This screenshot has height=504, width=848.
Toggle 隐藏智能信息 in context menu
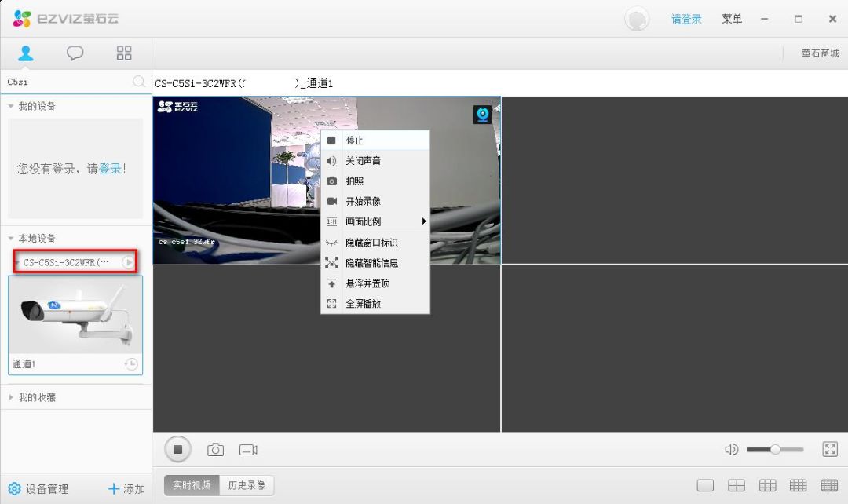pos(371,263)
